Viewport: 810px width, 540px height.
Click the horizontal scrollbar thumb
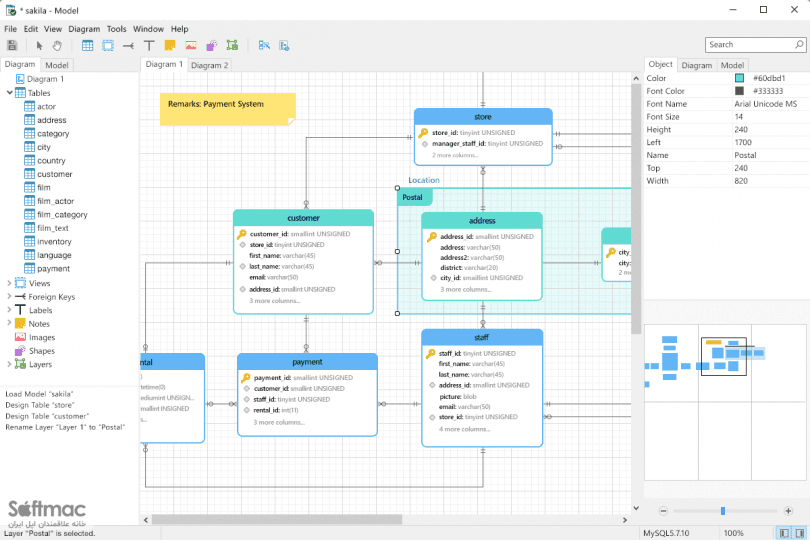(276, 520)
